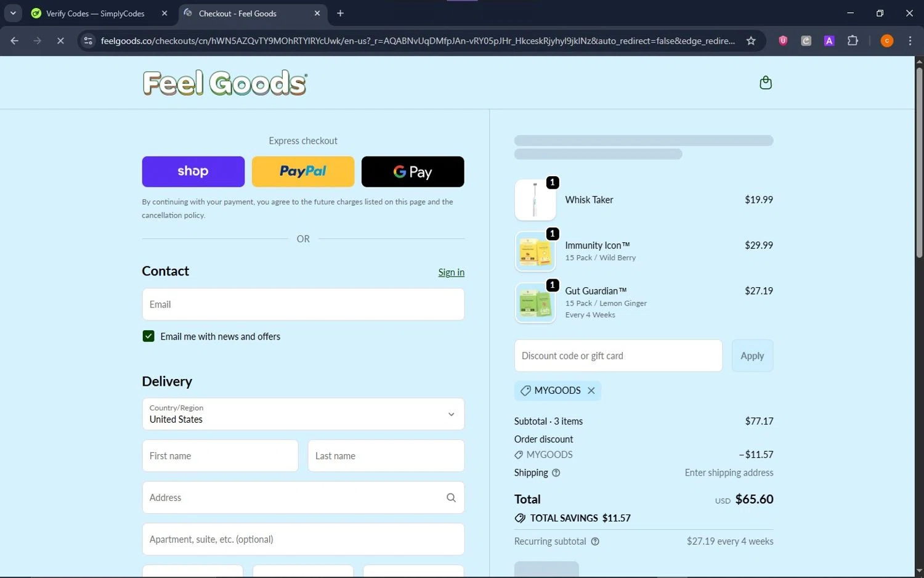This screenshot has width=924, height=578.
Task: Click the browser forward arrow
Action: point(38,41)
